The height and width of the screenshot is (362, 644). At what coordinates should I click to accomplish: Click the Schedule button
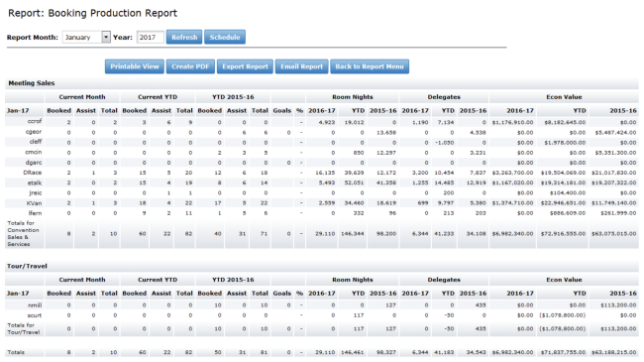pyautogui.click(x=225, y=37)
